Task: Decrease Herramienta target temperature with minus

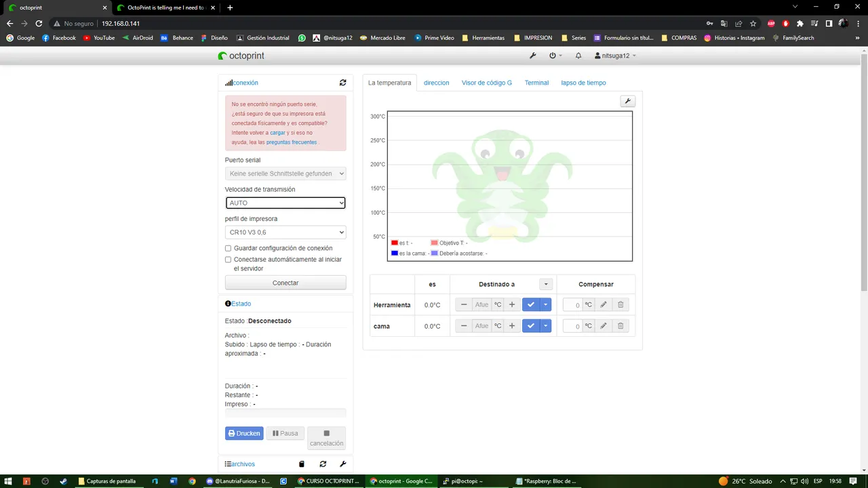Action: (x=464, y=305)
